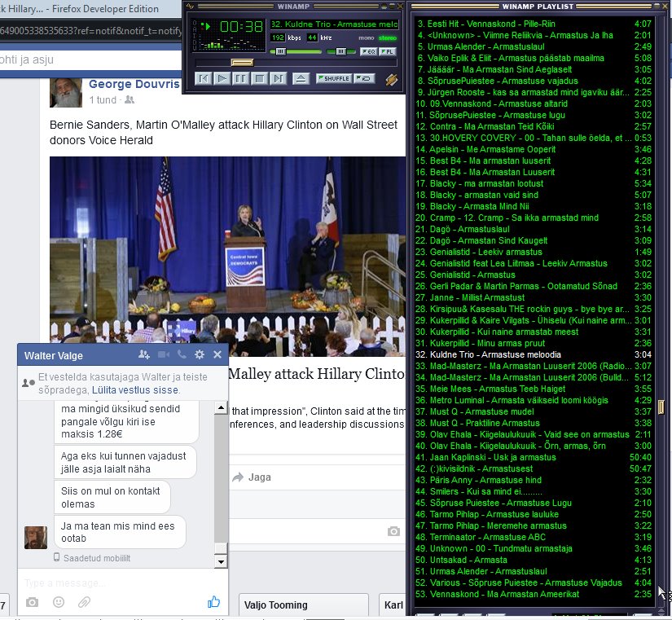Screen dimensions: 672x620
Task: Select playlist track '44. Smilers - Kui sa mind ei'
Action: 534,491
